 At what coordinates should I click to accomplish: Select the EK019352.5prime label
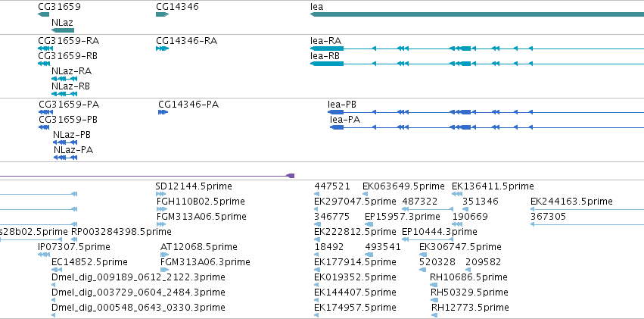355,277
